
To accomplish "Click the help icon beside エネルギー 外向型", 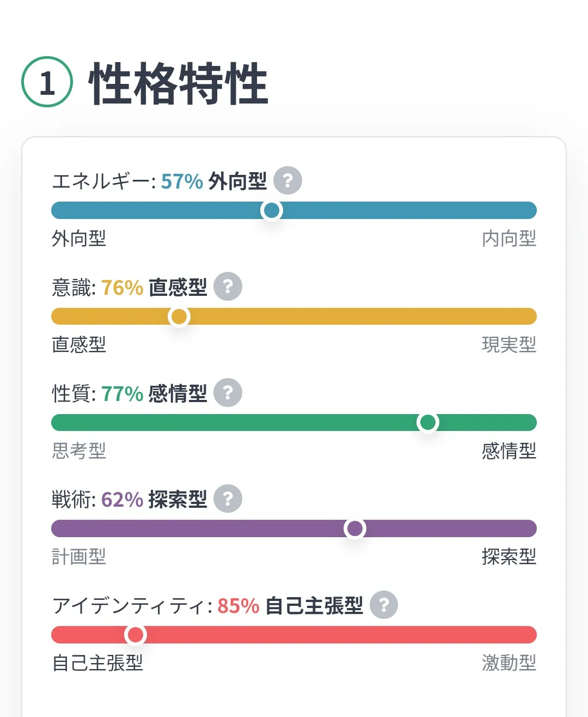I will [287, 180].
